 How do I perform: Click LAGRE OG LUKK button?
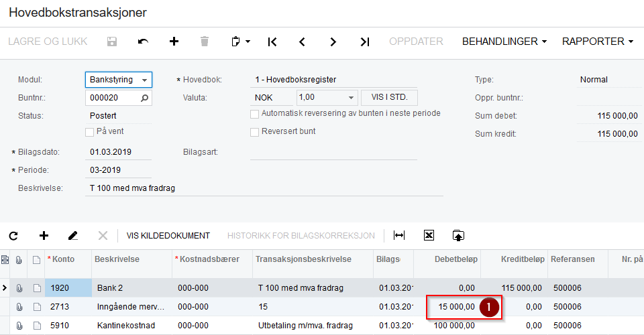click(48, 42)
